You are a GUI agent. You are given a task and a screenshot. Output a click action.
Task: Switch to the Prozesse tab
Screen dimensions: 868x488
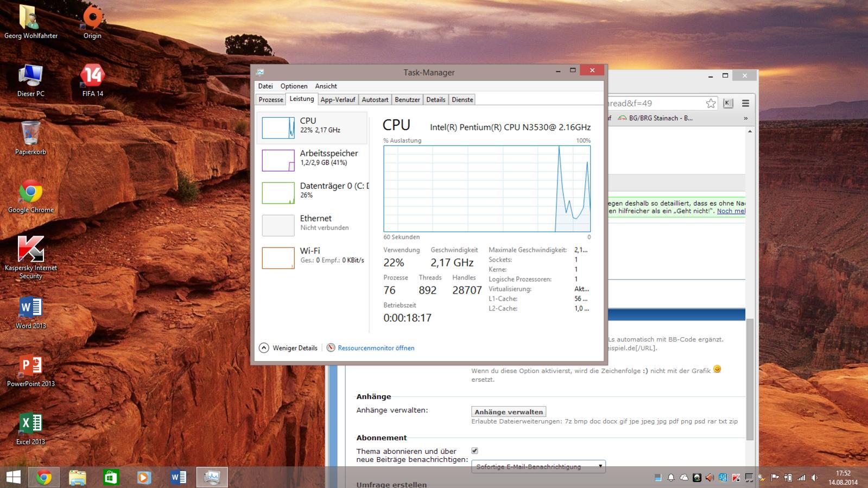coord(271,99)
